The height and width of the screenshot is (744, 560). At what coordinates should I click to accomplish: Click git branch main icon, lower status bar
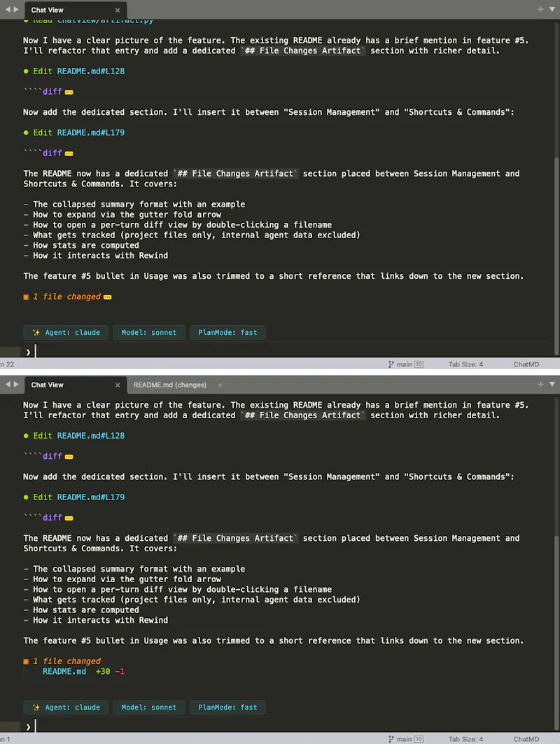click(391, 739)
